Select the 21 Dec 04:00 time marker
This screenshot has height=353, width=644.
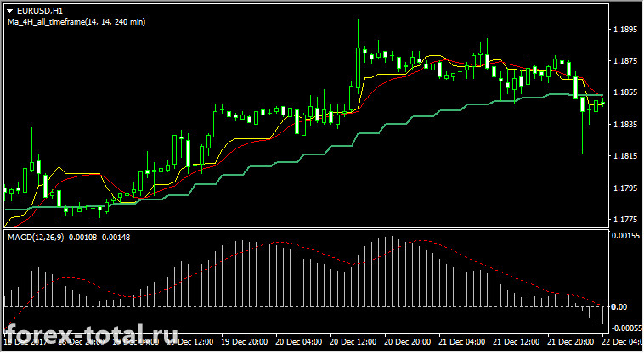coord(462,341)
